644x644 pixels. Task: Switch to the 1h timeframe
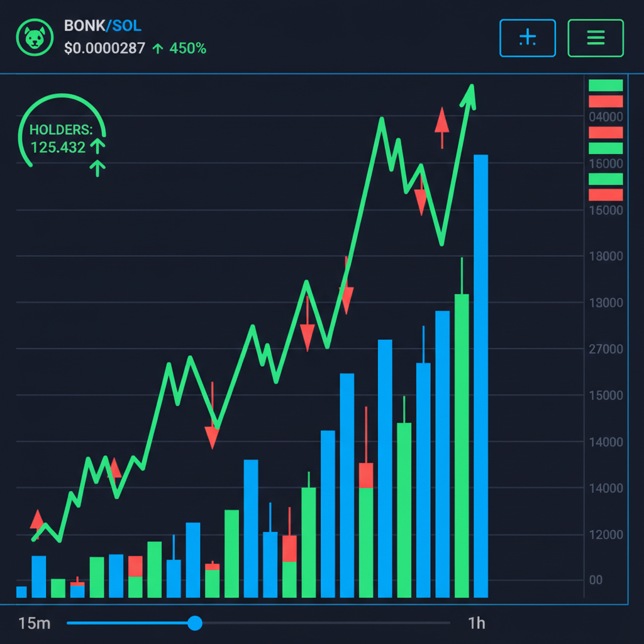(x=477, y=623)
